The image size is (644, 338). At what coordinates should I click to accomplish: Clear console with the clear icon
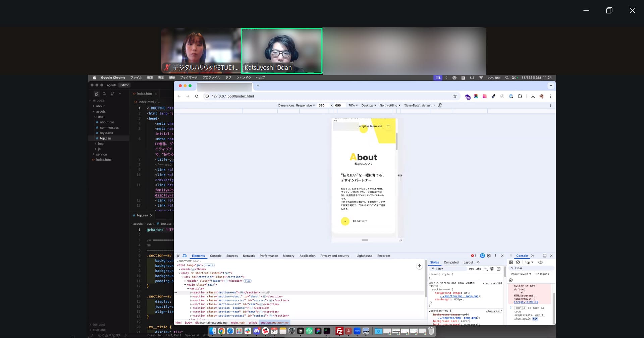point(518,263)
